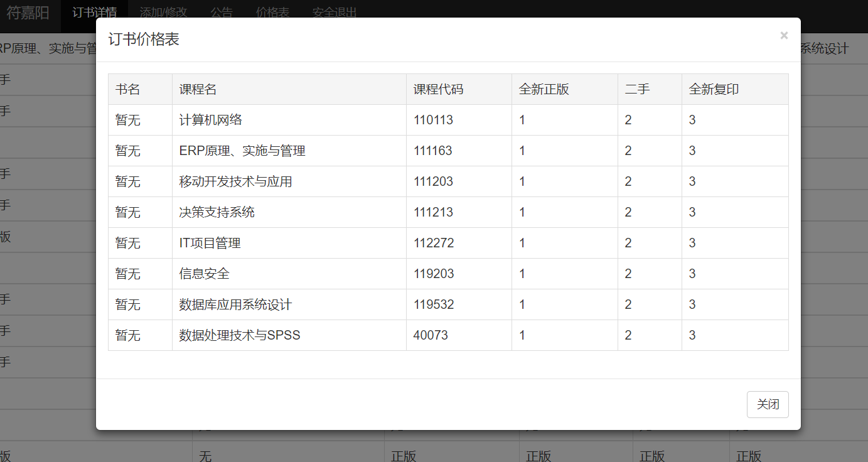Switch to the 订书详情 tab

(x=94, y=13)
